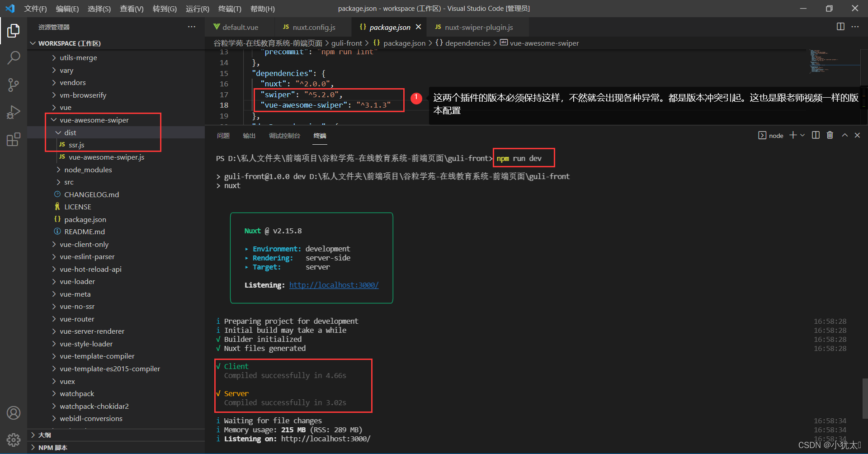The height and width of the screenshot is (454, 868).
Task: Click the terminal vertical scrollbar thumb
Action: [x=865, y=399]
